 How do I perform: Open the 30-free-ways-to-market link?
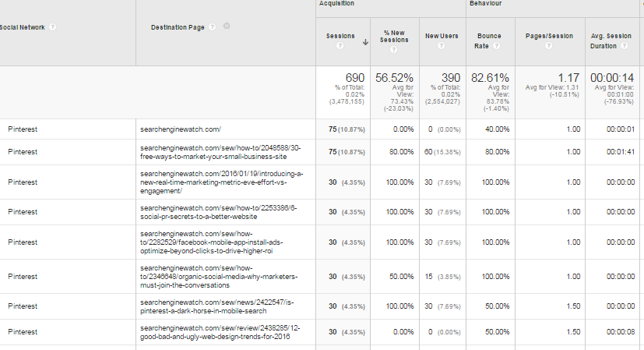[x=220, y=152]
